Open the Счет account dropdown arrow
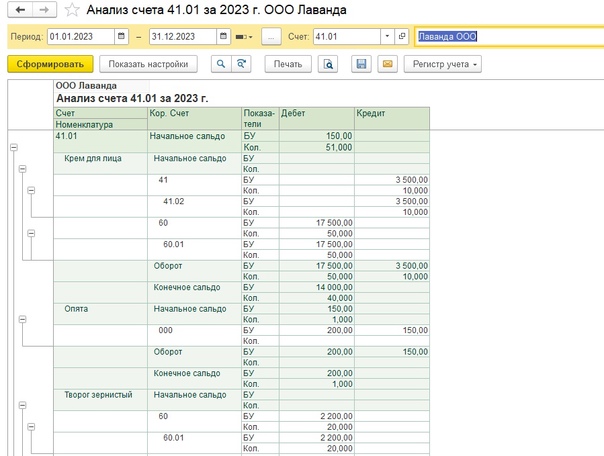 [387, 37]
